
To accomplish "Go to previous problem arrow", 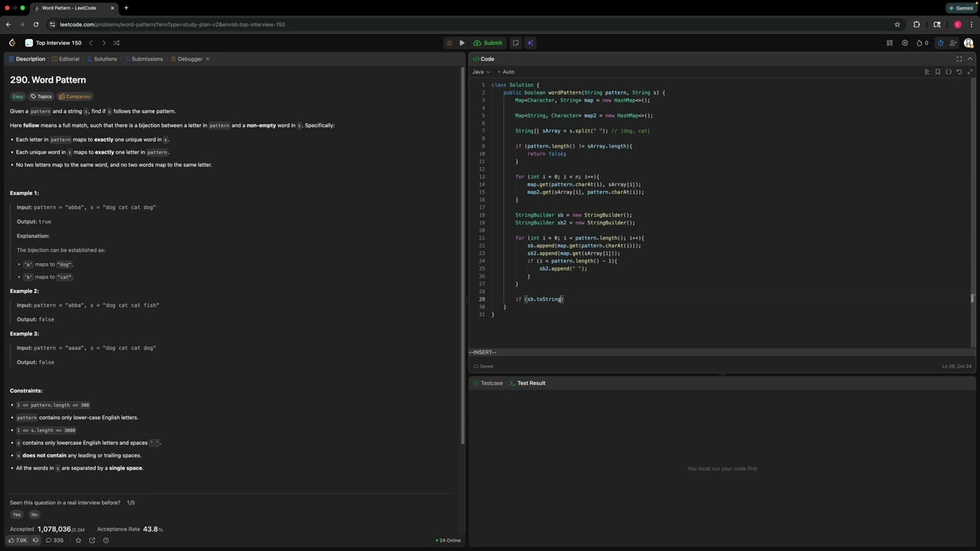I will click(90, 43).
